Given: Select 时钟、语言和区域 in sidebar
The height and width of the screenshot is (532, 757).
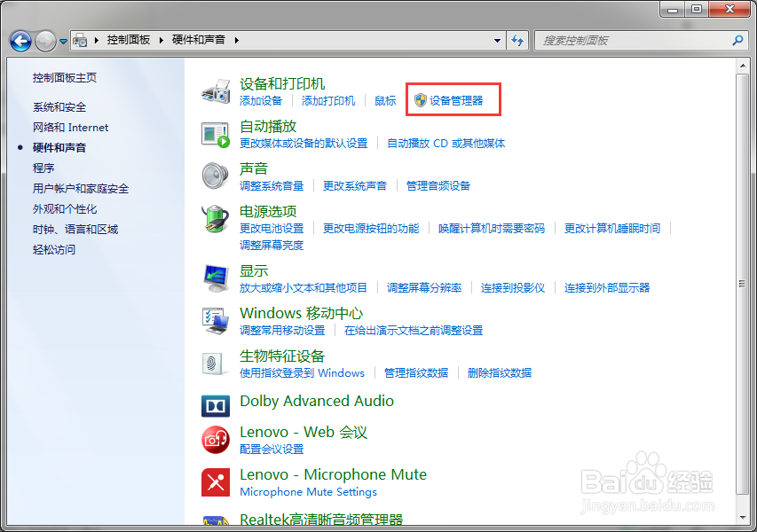Looking at the screenshot, I should [x=75, y=229].
